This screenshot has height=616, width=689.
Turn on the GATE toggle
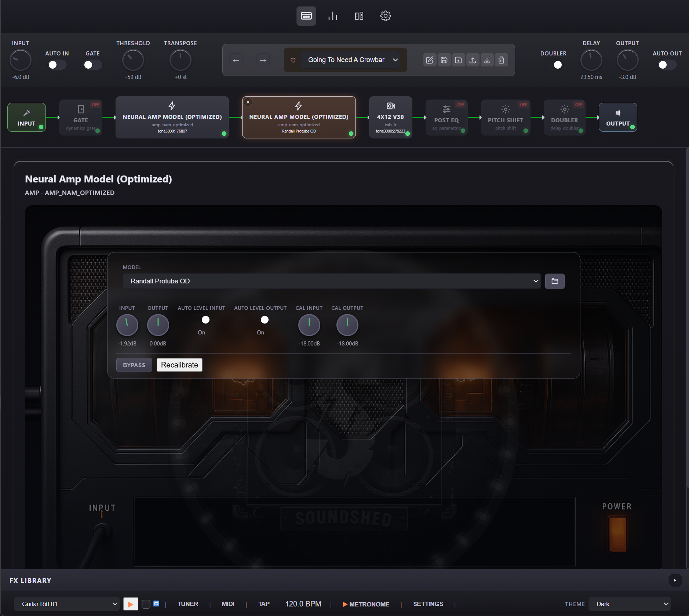92,65
